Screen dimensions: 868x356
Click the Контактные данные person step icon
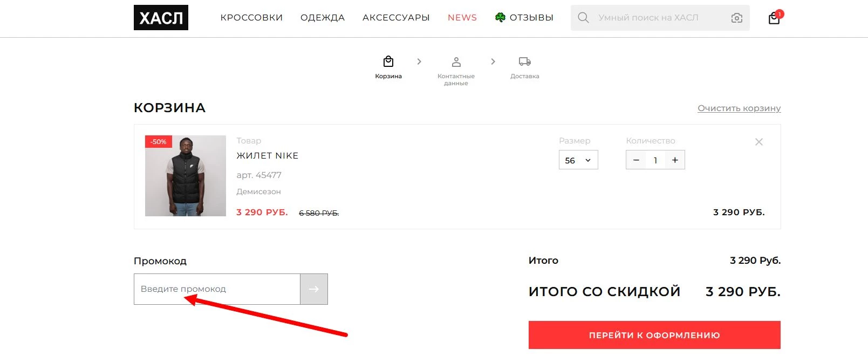(x=456, y=61)
